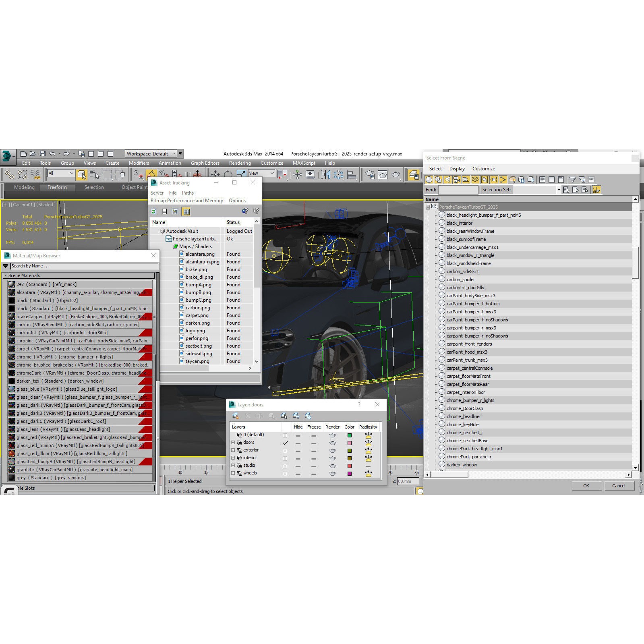
Task: Switch to the Modeling ribbon tab
Action: pyautogui.click(x=24, y=187)
